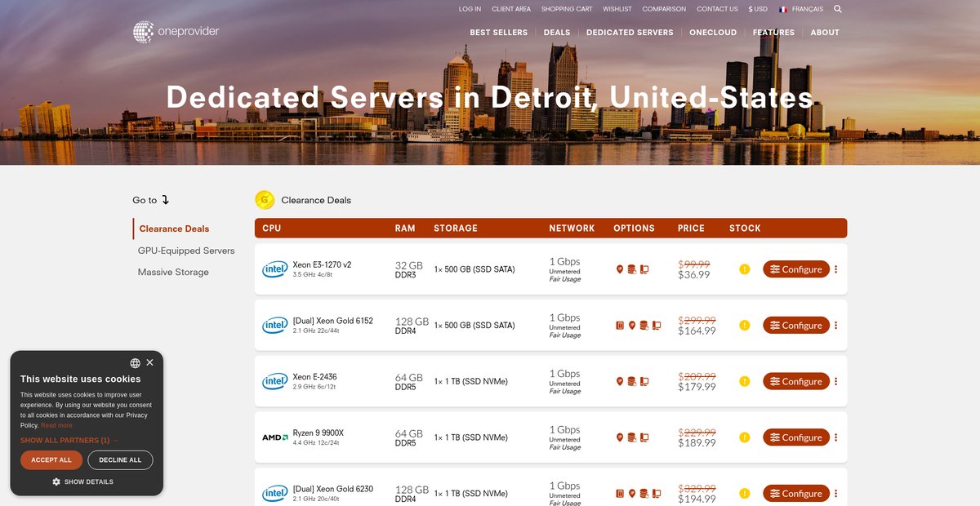Click location pin icon in Xeon Gold 6152 row
This screenshot has width=980, height=506.
coord(632,326)
